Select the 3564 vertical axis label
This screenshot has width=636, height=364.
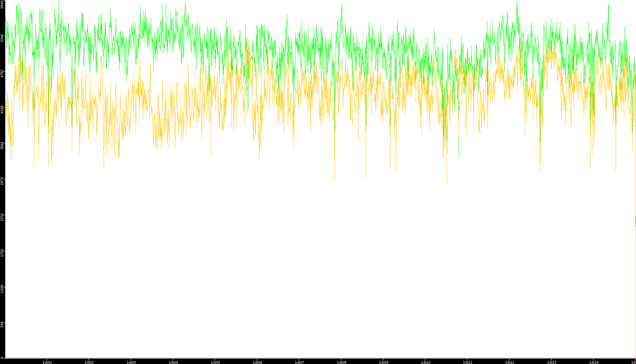pyautogui.click(x=2, y=145)
